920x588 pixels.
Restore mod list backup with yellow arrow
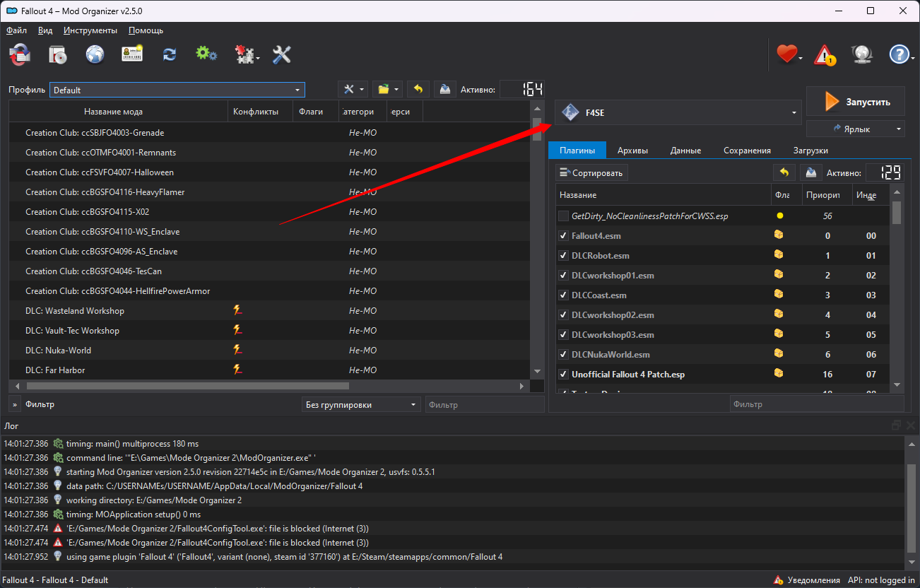(418, 89)
